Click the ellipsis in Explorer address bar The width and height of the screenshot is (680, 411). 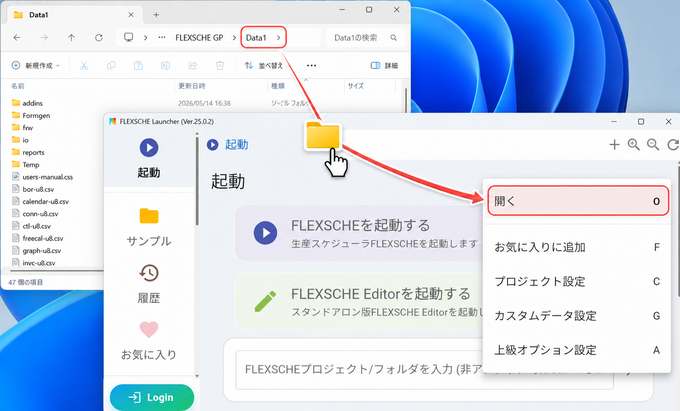coord(162,38)
